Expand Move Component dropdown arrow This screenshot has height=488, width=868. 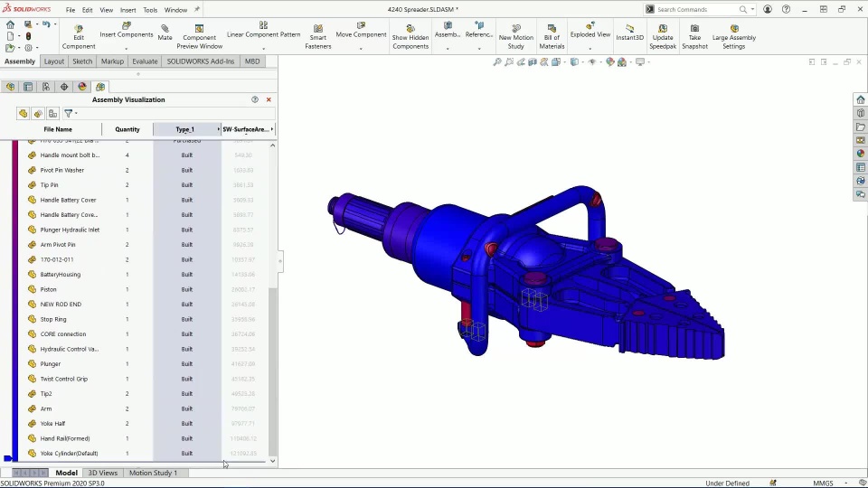pyautogui.click(x=361, y=49)
